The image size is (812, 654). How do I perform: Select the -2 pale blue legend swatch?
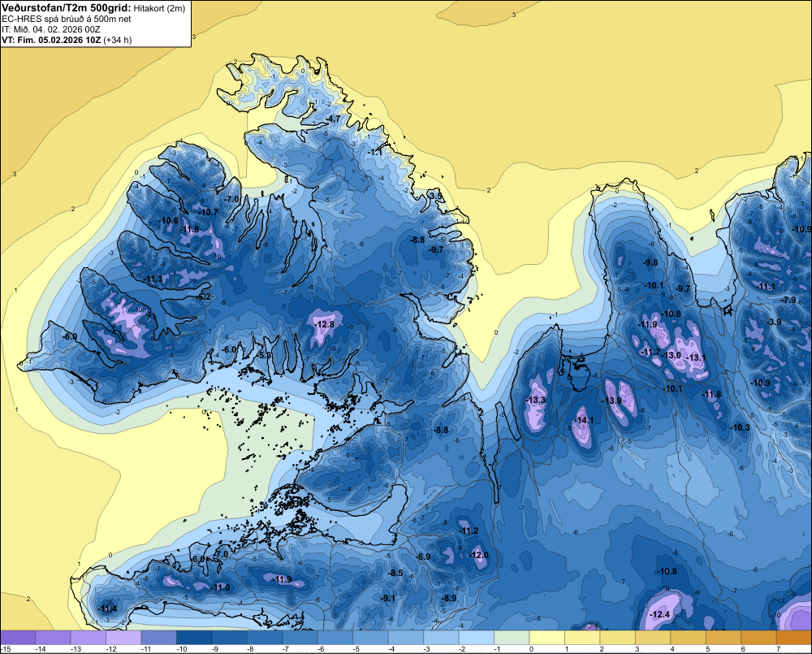point(477,638)
